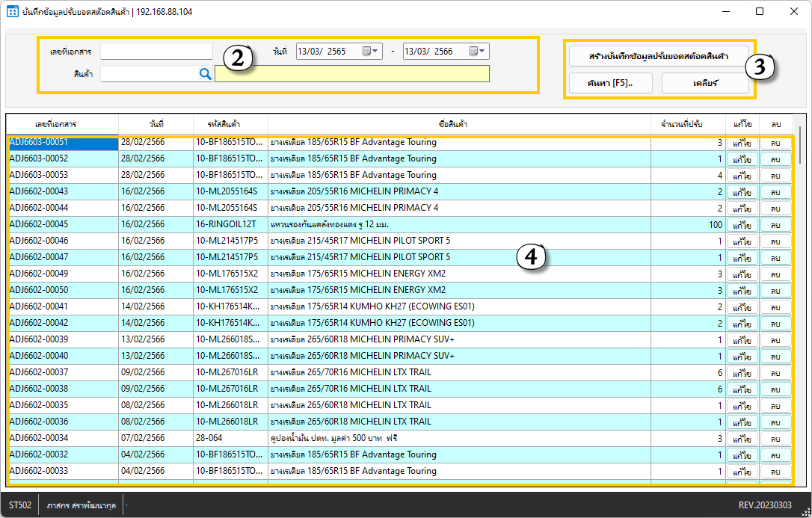This screenshot has width=812, height=518.
Task: Click the yellow product name display field
Action: [351, 73]
